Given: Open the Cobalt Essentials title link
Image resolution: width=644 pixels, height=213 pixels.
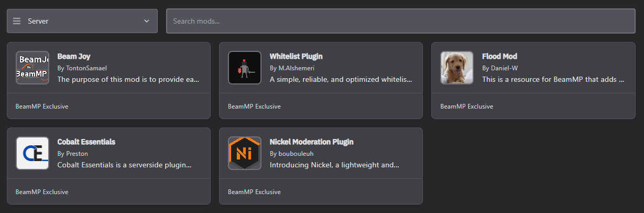Looking at the screenshot, I should pos(86,142).
